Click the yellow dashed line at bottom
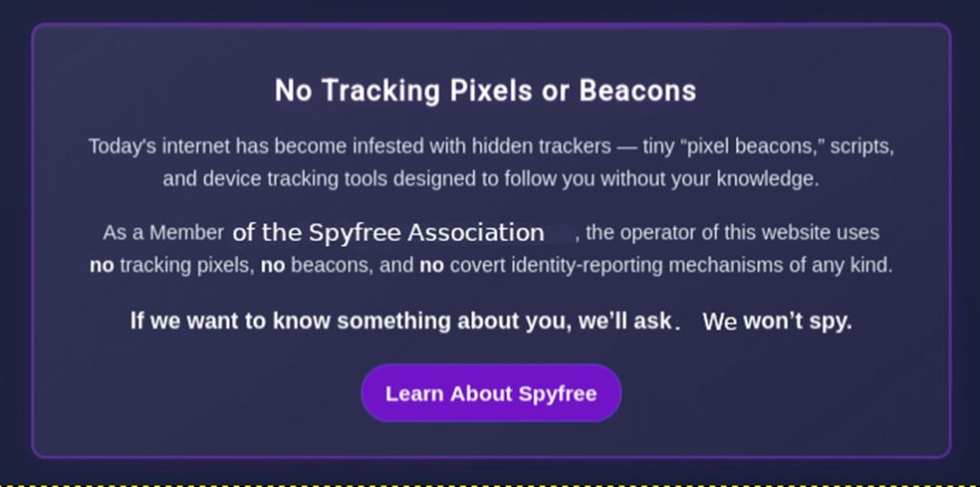This screenshot has height=487, width=980. click(490, 484)
